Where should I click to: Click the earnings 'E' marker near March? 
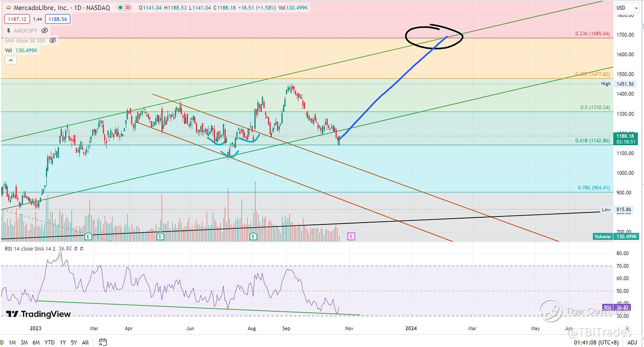click(x=88, y=236)
